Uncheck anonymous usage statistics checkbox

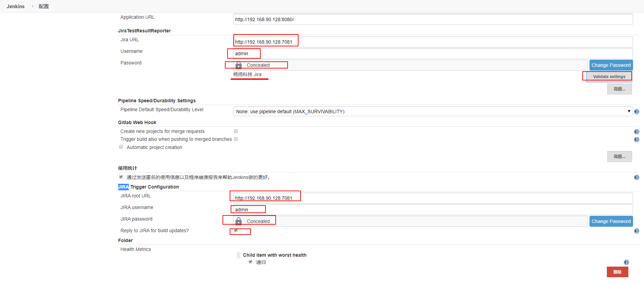(x=121, y=177)
